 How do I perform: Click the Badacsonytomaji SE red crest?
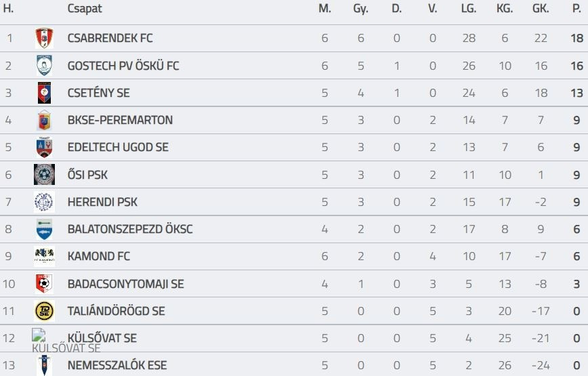point(45,284)
